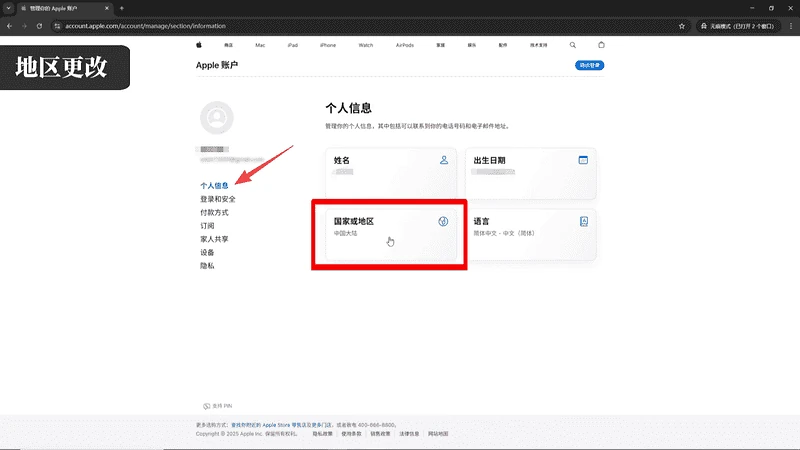Open the search magnifier icon
This screenshot has width=800, height=450.
(x=572, y=45)
